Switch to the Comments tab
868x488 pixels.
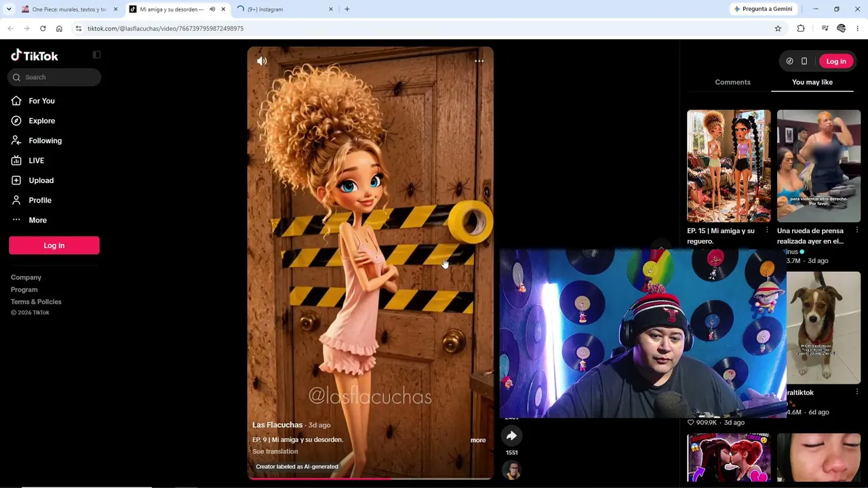tap(732, 82)
